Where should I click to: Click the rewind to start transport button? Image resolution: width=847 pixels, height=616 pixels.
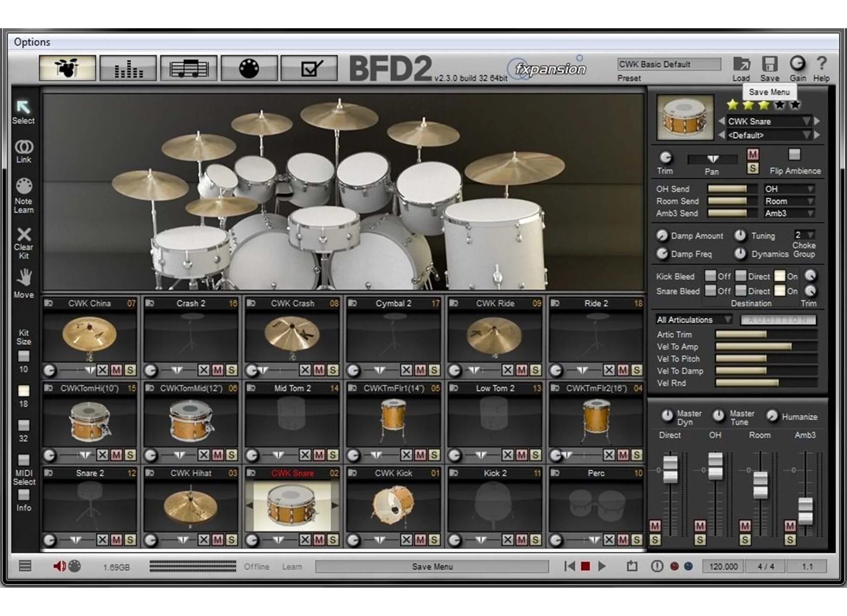[x=569, y=566]
